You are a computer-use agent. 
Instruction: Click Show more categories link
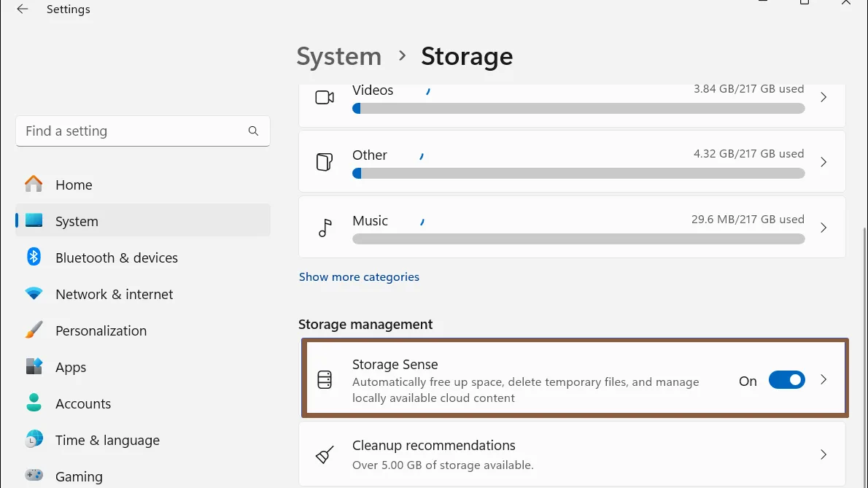[359, 276]
